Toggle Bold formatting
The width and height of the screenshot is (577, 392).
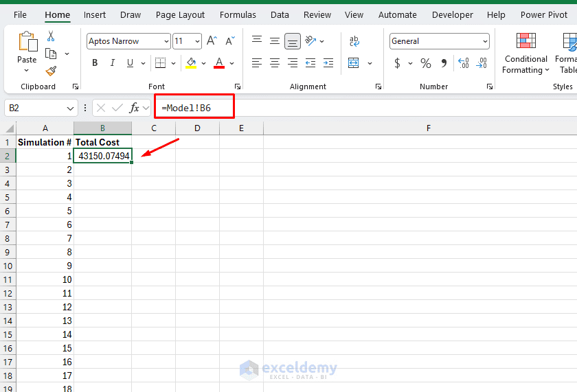95,63
